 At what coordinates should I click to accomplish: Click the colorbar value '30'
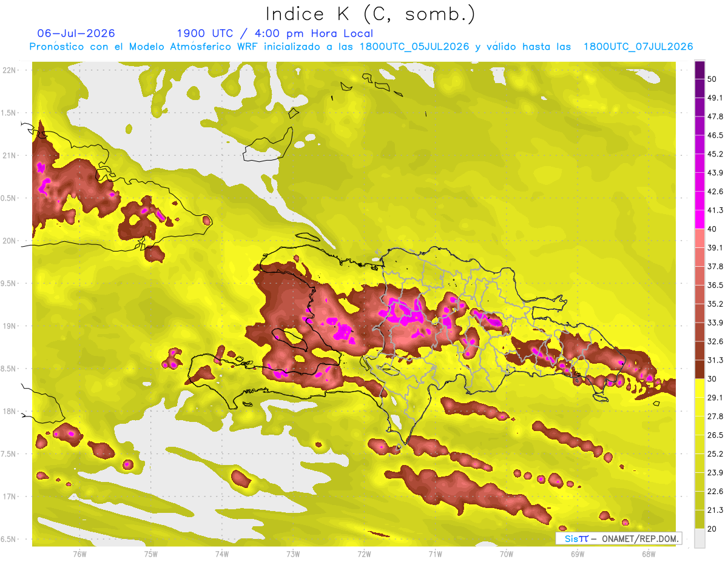coord(712,379)
